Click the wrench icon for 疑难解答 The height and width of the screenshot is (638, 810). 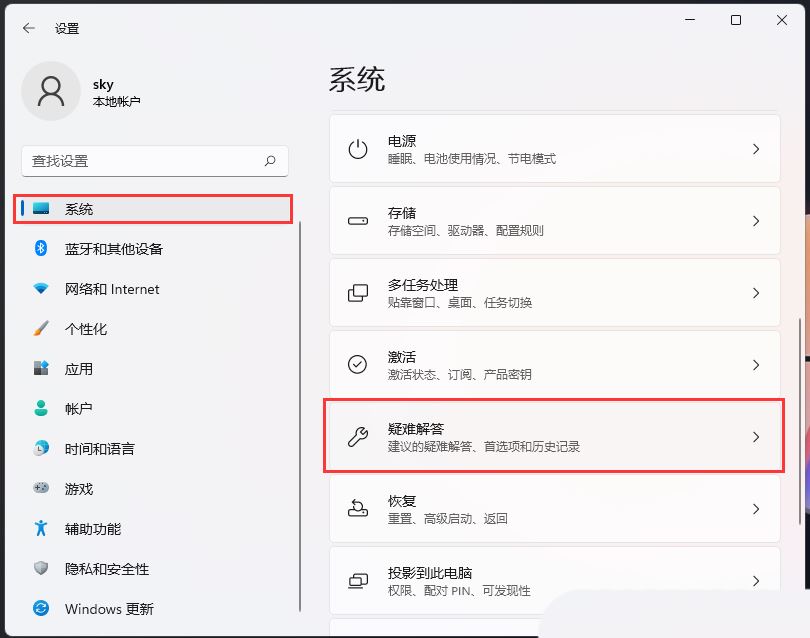coord(357,437)
